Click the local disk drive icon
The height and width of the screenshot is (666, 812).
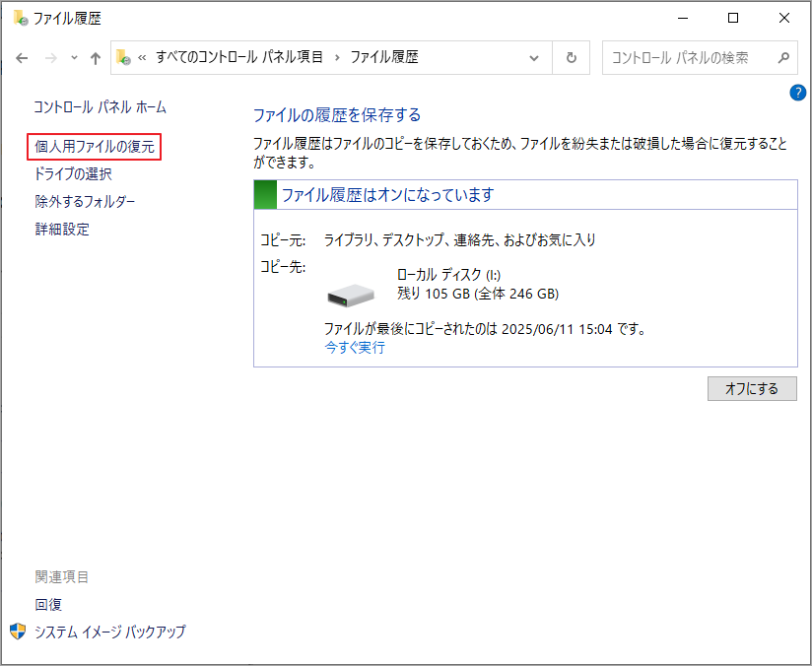click(351, 296)
